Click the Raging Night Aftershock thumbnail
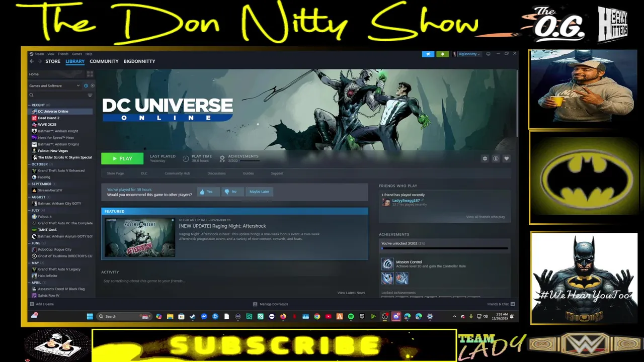Viewport: 644px width, 362px height. click(x=140, y=237)
